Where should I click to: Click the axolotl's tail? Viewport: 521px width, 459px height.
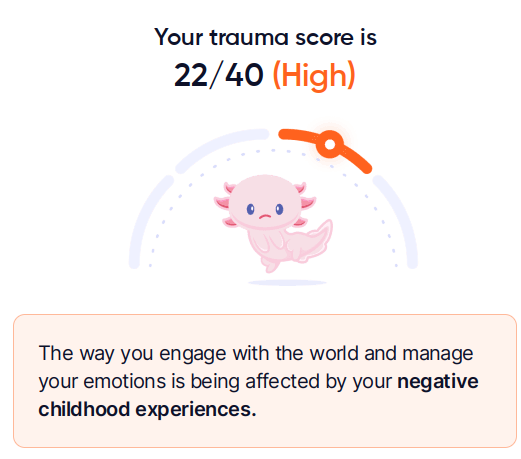point(310,240)
